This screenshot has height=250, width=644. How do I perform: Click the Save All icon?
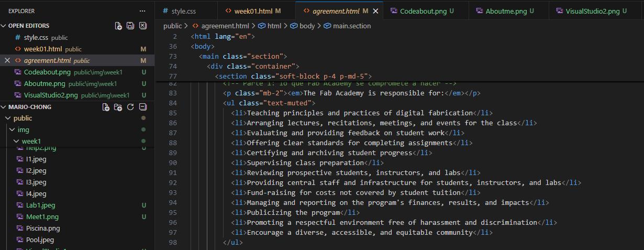point(130,26)
